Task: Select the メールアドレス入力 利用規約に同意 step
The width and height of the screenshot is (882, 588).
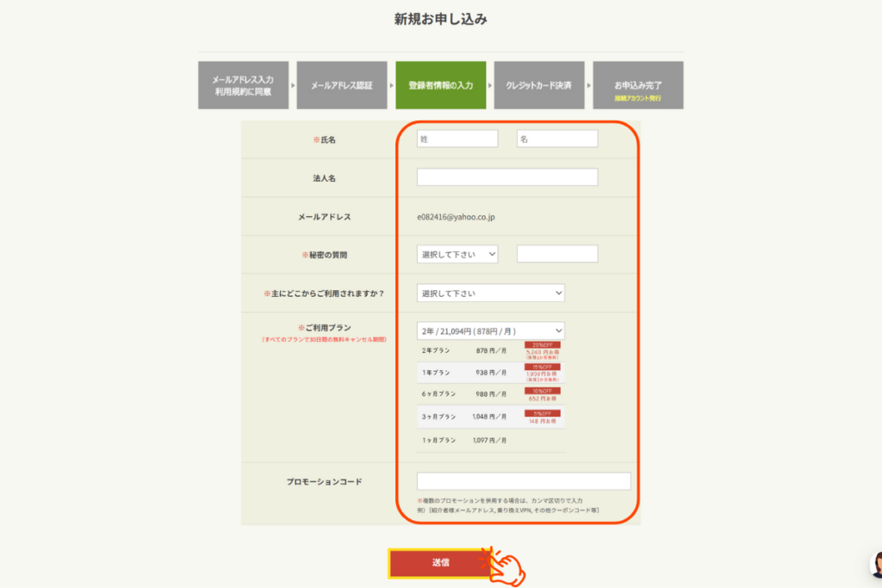Action: point(243,85)
